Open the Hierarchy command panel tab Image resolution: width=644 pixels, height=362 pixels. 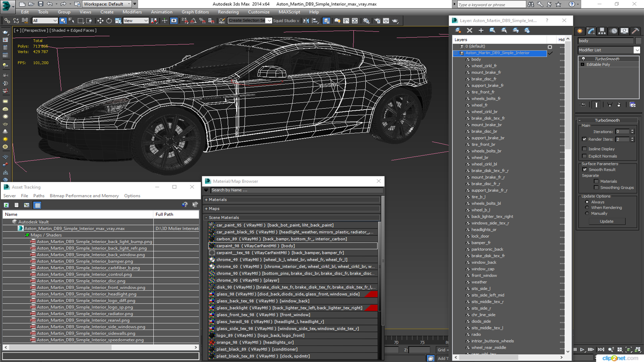(602, 31)
